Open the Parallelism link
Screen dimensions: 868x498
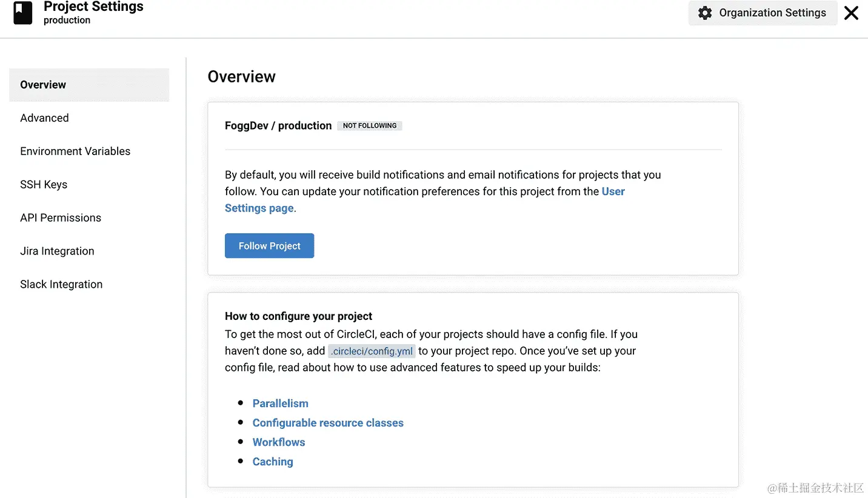click(x=280, y=403)
